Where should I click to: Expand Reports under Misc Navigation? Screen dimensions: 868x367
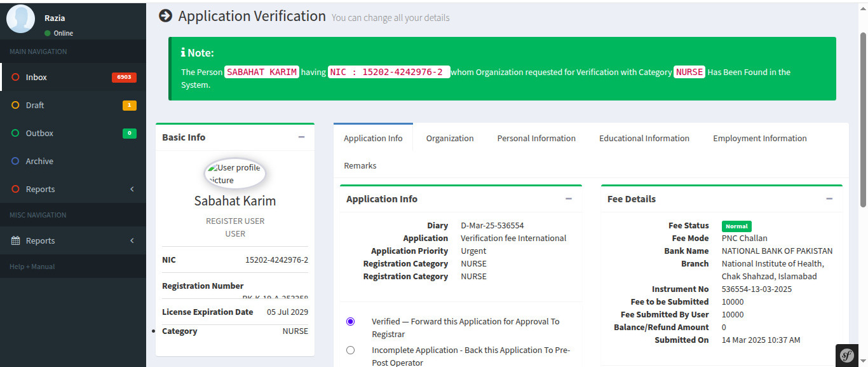pyautogui.click(x=73, y=240)
